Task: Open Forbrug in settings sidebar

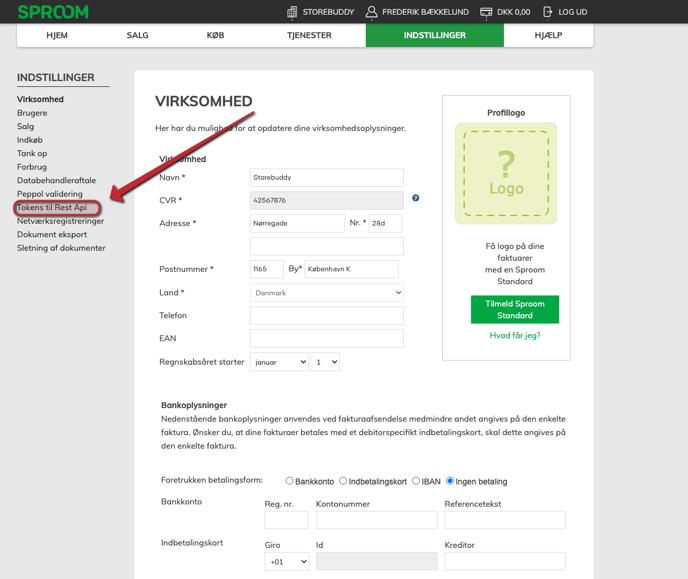Action: (32, 167)
